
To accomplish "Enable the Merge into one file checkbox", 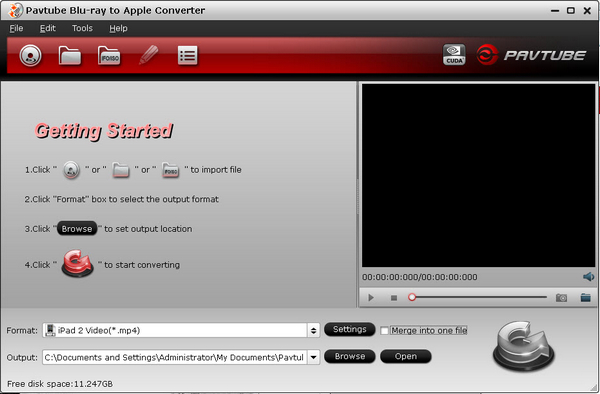I will tap(385, 331).
